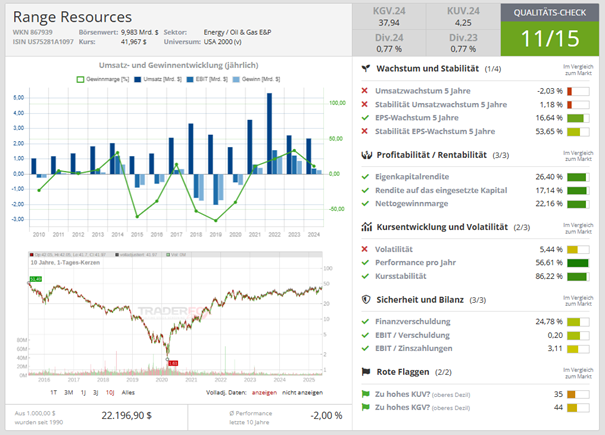Select the 1T chart timeframe

coord(54,393)
